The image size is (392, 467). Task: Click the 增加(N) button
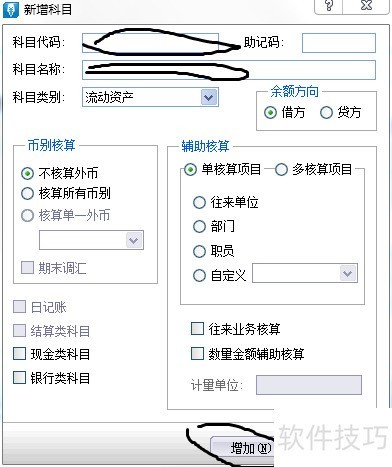[x=243, y=448]
